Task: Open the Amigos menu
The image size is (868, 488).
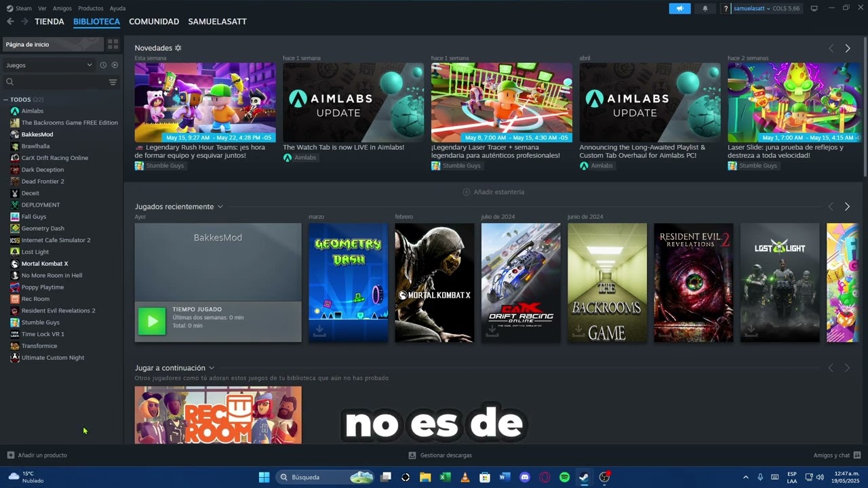Action: coord(62,8)
